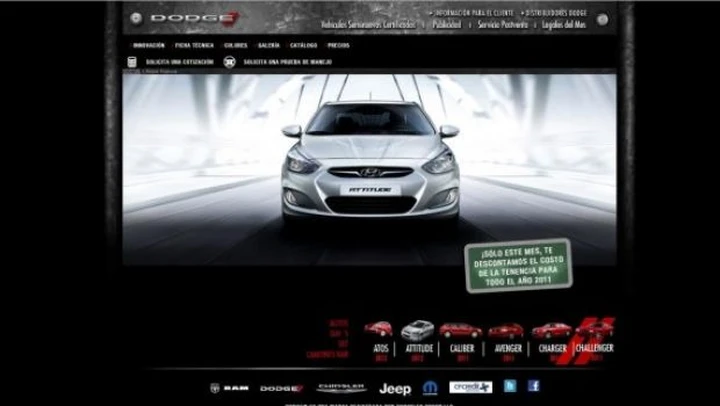This screenshot has height=406, width=720.
Task: Open the Servicio Postventa link
Action: 503,25
